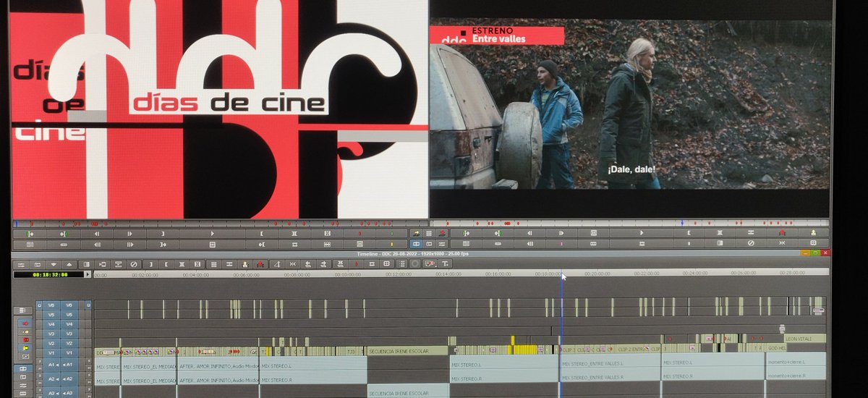Click Mark IN bracket in timeline toolbar
This screenshot has width=868, height=398.
coord(166,264)
